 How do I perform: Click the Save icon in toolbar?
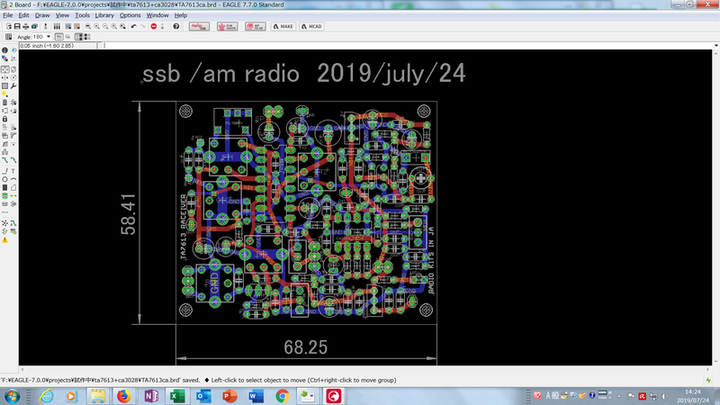17,26
